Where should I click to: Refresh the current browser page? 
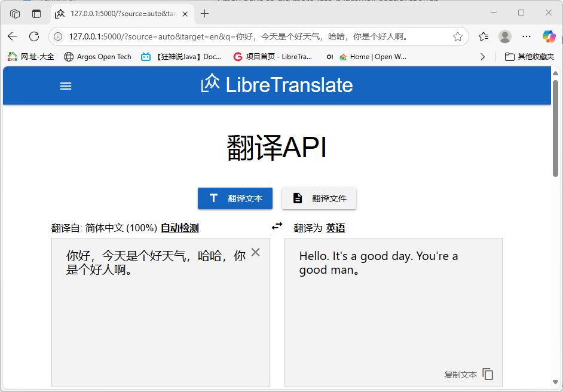click(34, 36)
